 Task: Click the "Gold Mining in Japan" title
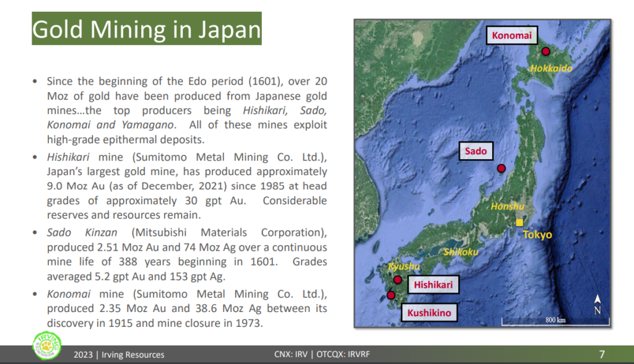point(147,28)
